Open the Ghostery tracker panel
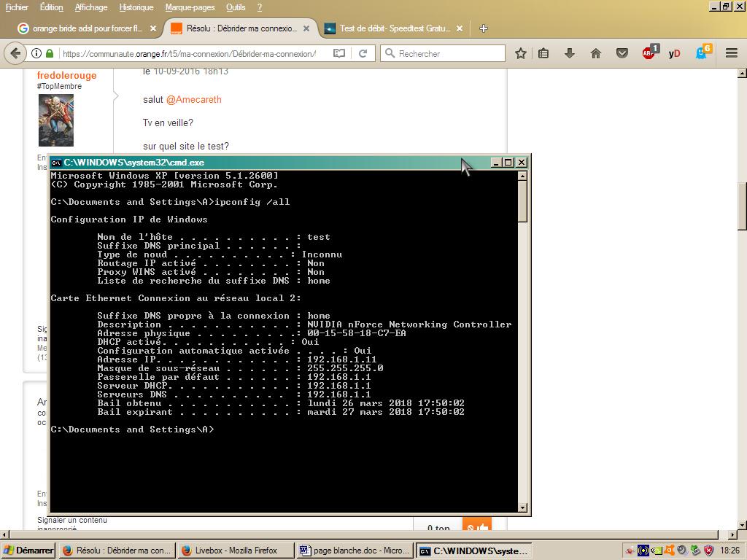 point(701,52)
